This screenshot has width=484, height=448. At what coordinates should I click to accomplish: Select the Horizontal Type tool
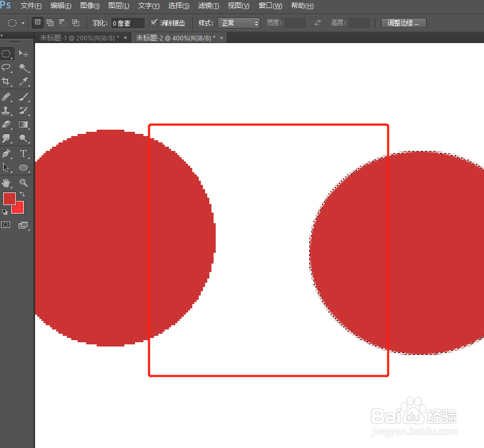pyautogui.click(x=23, y=154)
